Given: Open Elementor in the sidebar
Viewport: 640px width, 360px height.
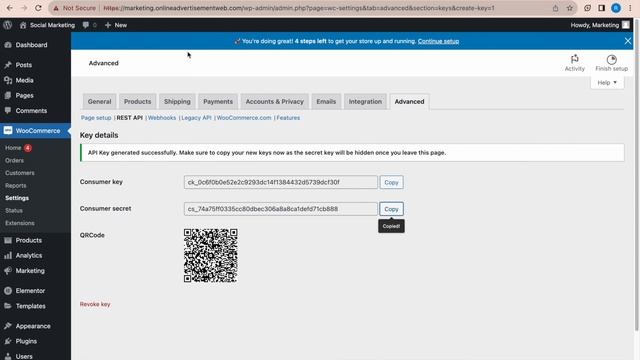Looking at the screenshot, I should coord(30,291).
